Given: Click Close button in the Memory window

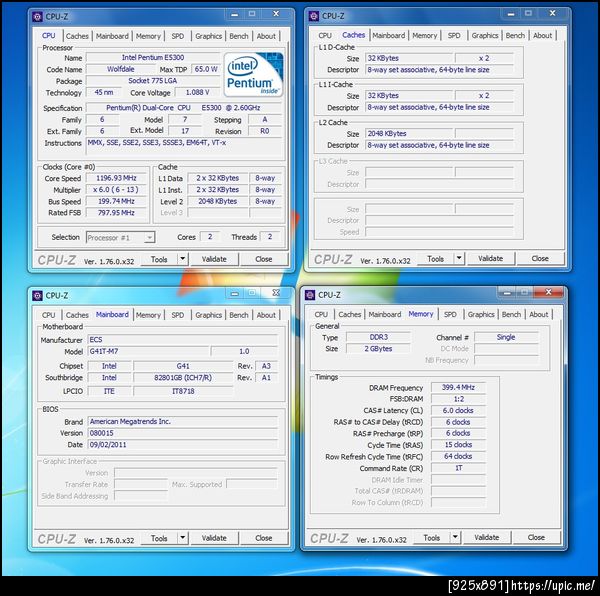Looking at the screenshot, I should point(536,537).
